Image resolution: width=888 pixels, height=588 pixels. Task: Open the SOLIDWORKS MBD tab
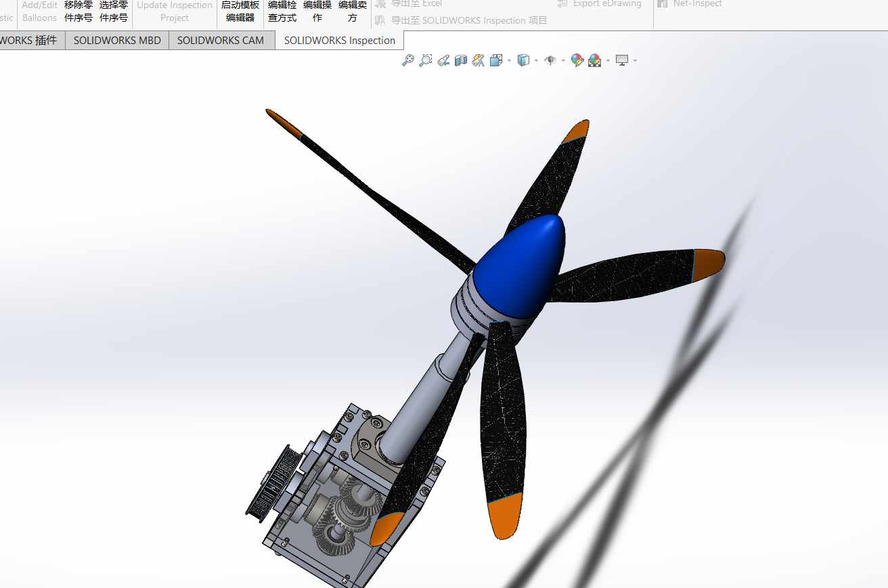point(116,40)
